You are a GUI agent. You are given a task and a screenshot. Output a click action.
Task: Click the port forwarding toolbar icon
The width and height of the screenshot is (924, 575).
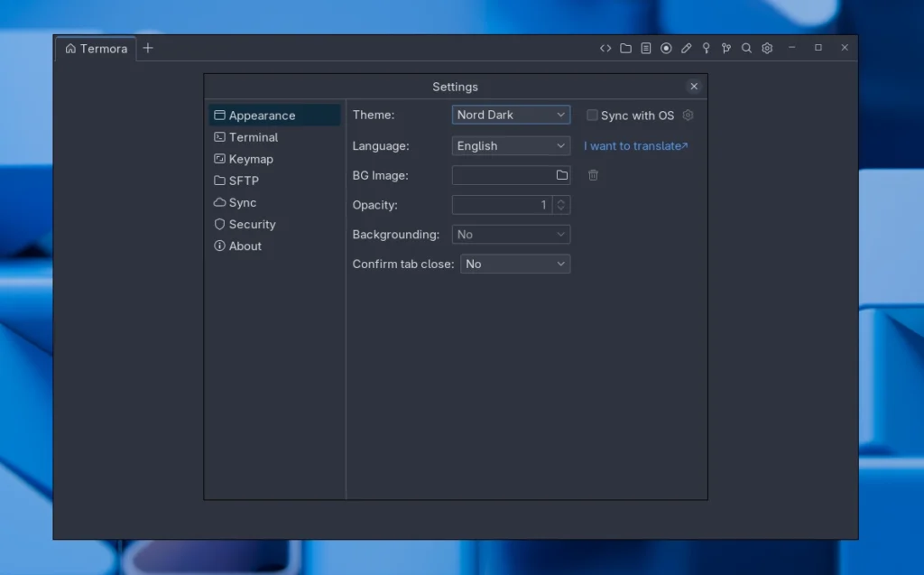[x=726, y=48]
